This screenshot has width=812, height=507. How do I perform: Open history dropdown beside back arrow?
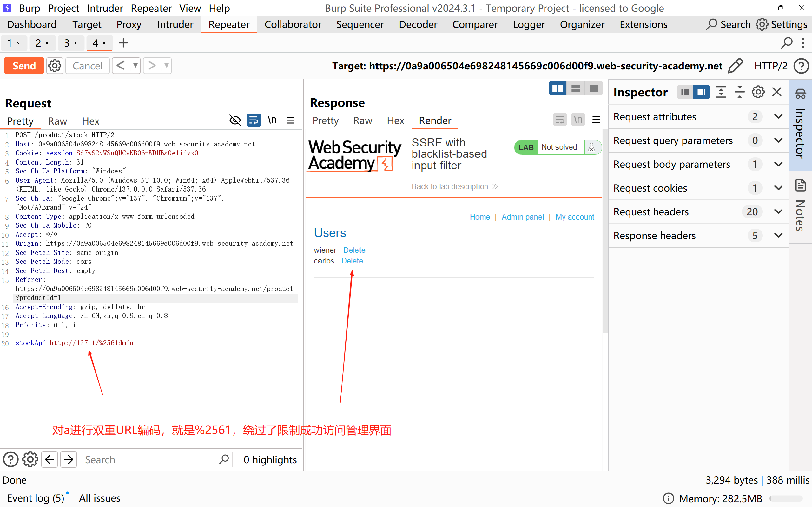pos(135,66)
